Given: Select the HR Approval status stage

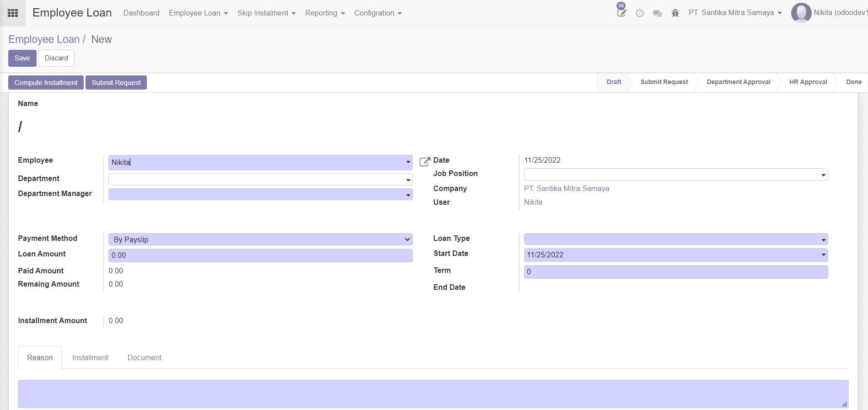Looking at the screenshot, I should click(x=808, y=82).
